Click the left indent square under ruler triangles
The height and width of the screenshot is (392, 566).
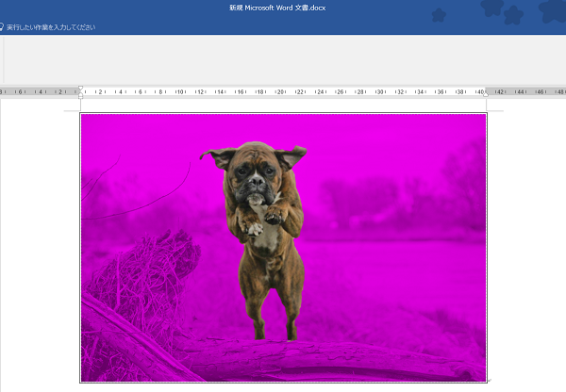[80, 96]
